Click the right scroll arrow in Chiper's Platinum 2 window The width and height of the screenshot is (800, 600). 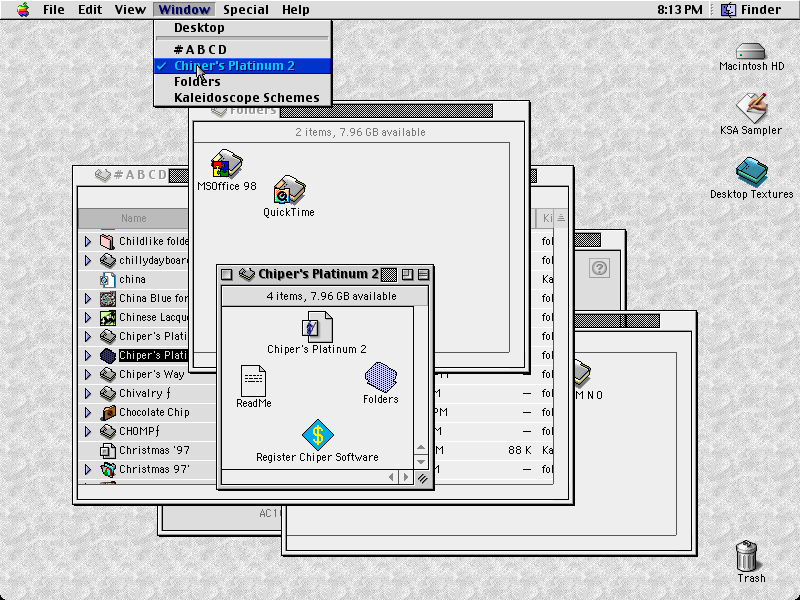[406, 478]
